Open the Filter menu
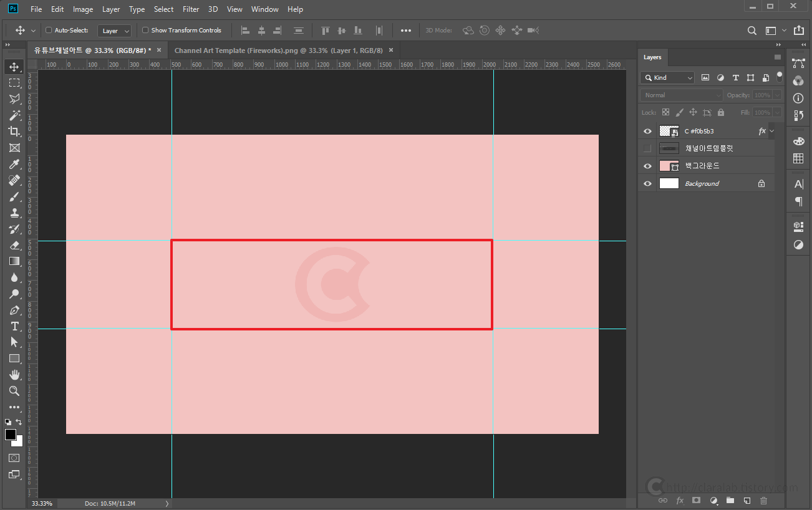 (191, 9)
